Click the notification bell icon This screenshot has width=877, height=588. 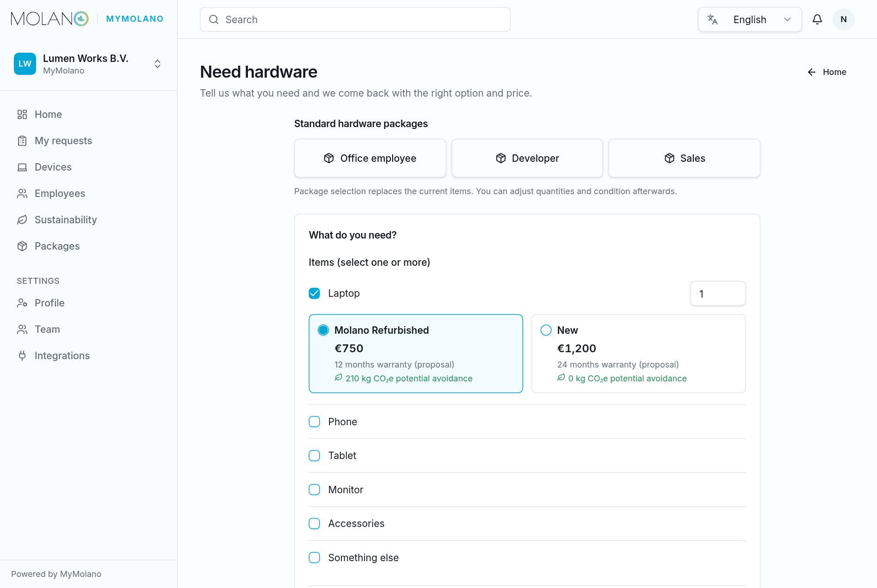817,19
